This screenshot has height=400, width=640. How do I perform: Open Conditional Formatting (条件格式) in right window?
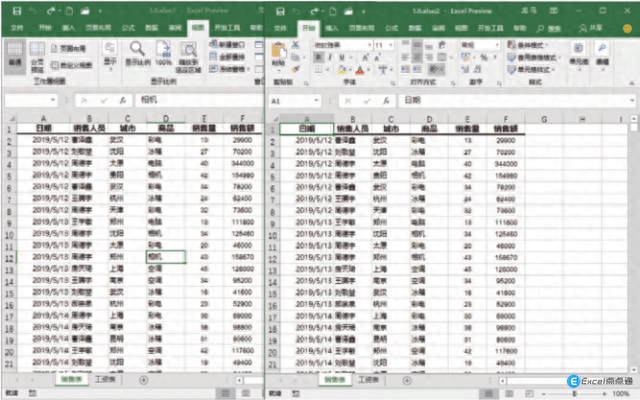[528, 45]
